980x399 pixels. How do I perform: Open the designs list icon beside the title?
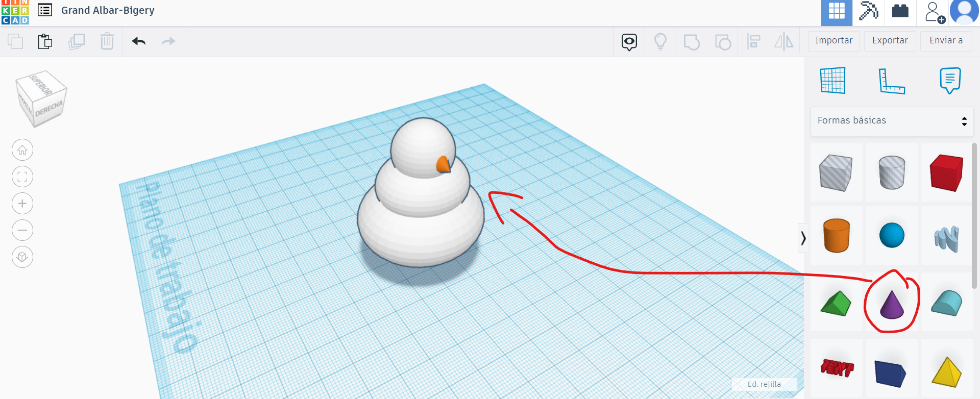(45, 10)
